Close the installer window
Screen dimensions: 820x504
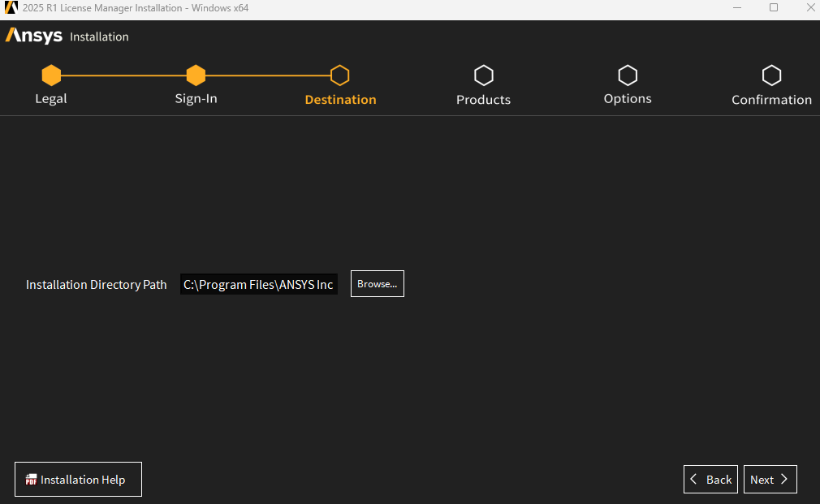[x=810, y=8]
